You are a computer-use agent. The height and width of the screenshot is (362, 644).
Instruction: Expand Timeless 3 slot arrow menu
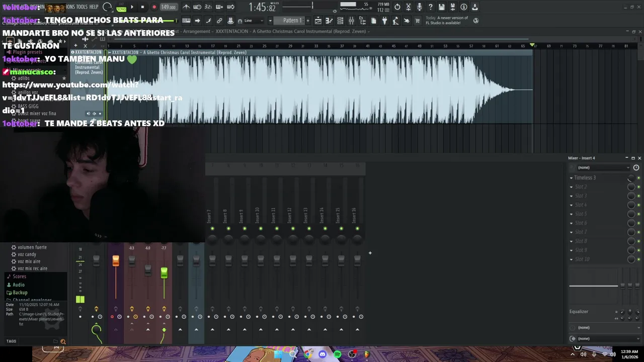(571, 178)
